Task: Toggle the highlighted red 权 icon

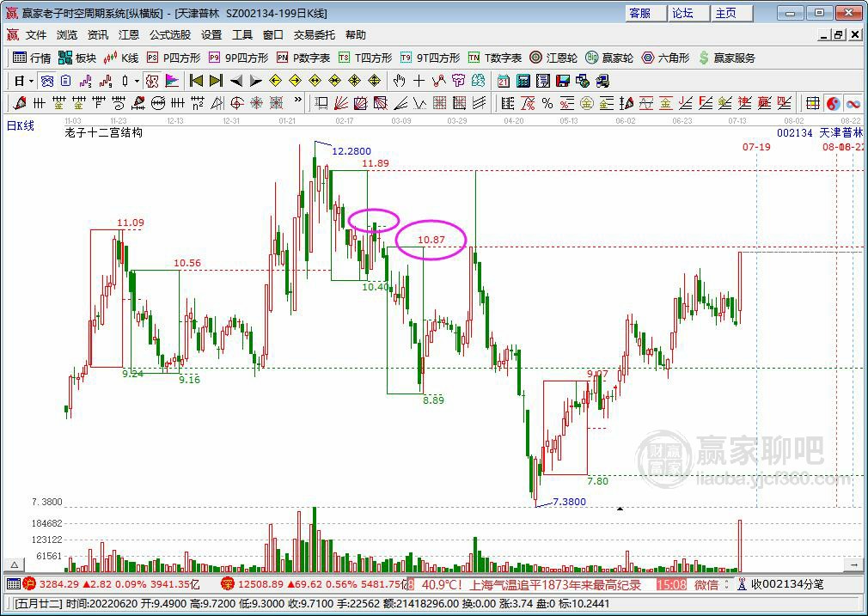Action: [x=152, y=82]
